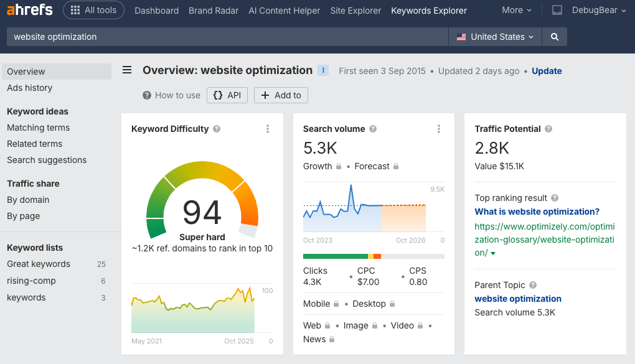The width and height of the screenshot is (635, 364).
Task: Click the Ahrefs logo
Action: pyautogui.click(x=29, y=10)
